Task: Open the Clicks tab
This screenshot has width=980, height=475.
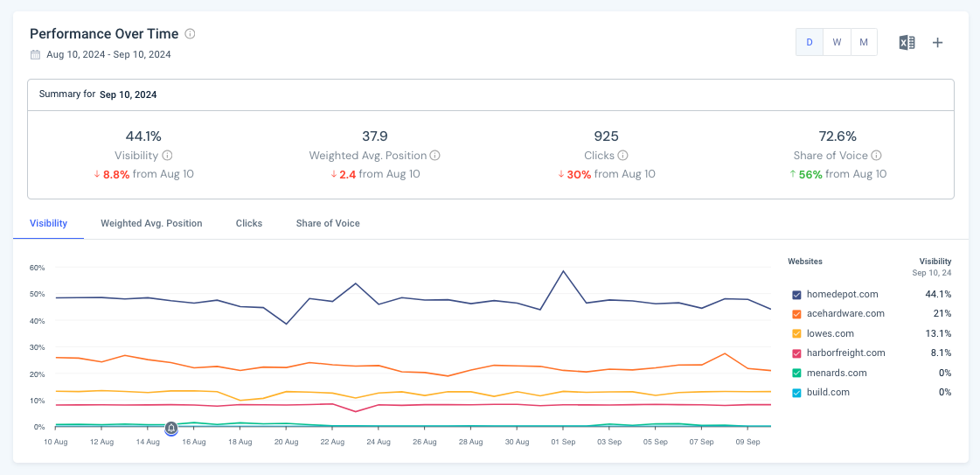Action: point(249,223)
